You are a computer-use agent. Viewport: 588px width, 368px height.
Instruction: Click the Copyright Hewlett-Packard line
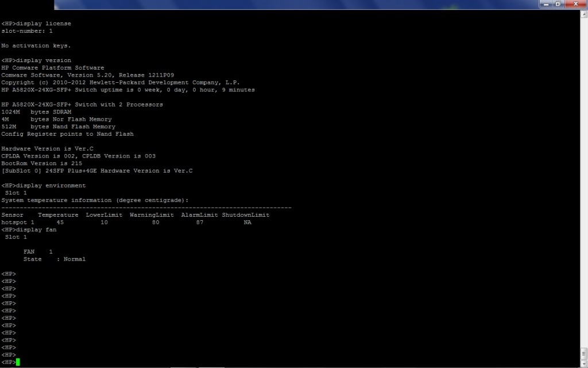[121, 83]
